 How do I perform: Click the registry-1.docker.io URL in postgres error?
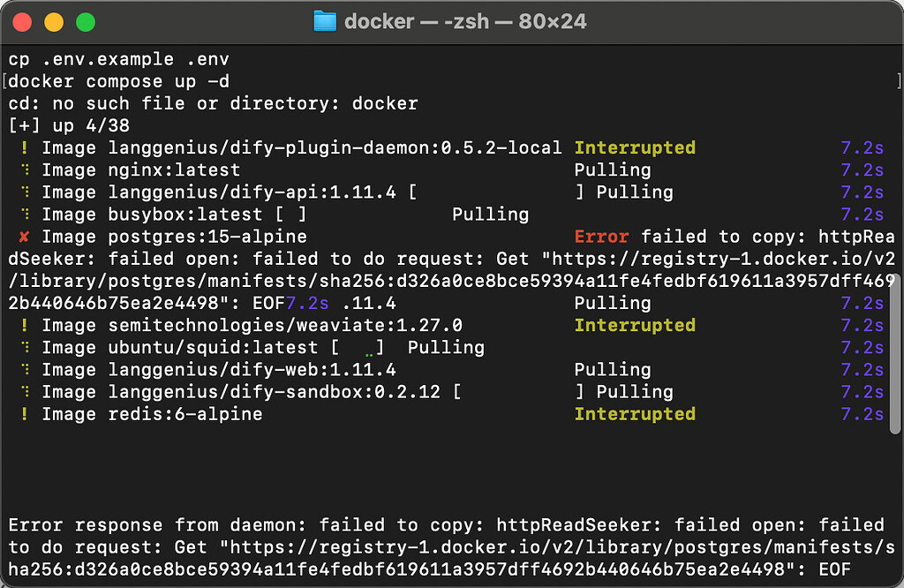[x=706, y=259]
